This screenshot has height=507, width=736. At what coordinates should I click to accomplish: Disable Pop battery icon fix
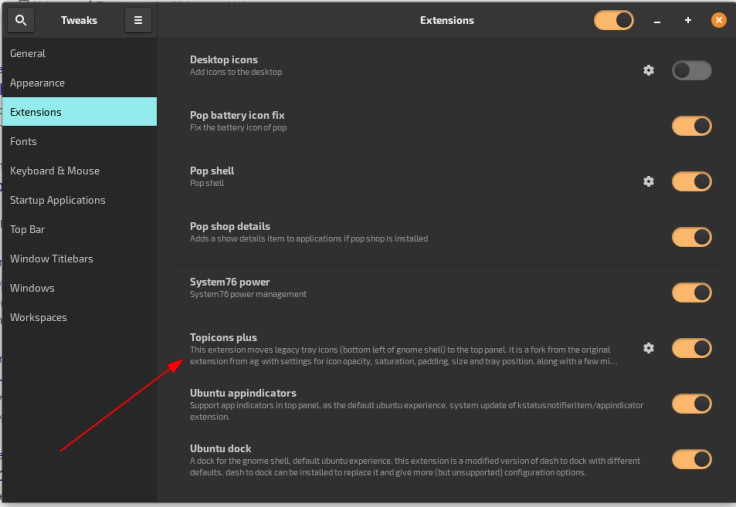click(691, 126)
